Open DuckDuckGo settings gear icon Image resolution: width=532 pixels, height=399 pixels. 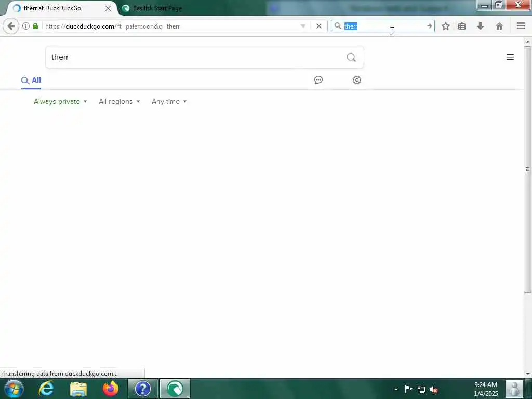click(356, 80)
